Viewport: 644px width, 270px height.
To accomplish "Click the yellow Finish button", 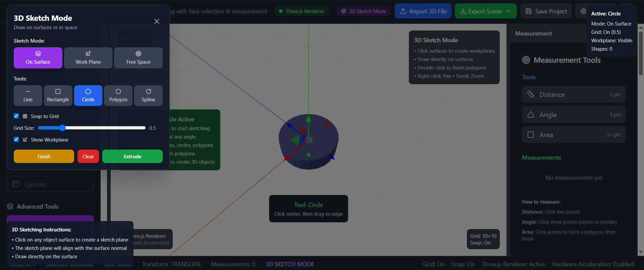I will tap(44, 156).
